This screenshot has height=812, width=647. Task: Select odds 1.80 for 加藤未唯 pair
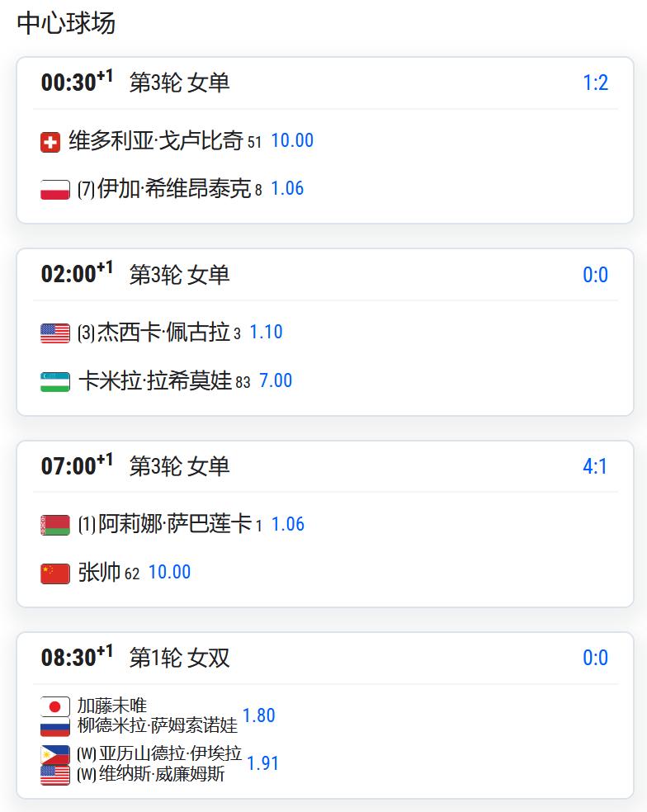[x=258, y=715]
